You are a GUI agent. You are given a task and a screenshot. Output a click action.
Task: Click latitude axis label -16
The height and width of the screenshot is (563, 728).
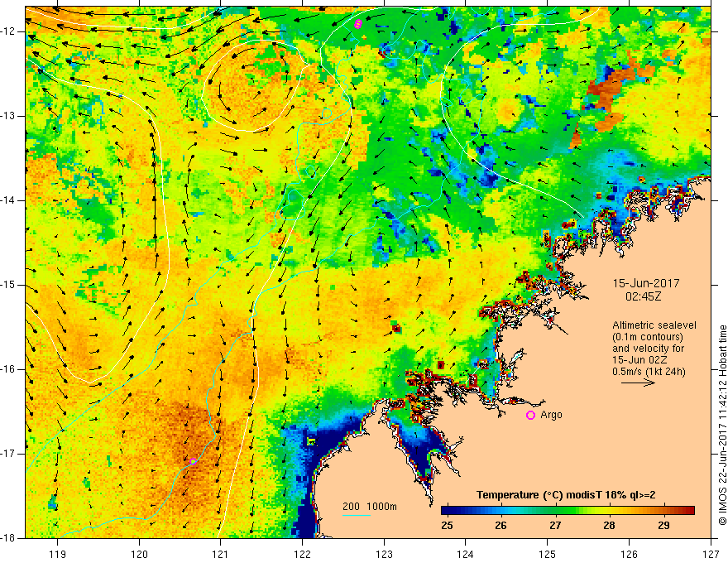pyautogui.click(x=8, y=369)
